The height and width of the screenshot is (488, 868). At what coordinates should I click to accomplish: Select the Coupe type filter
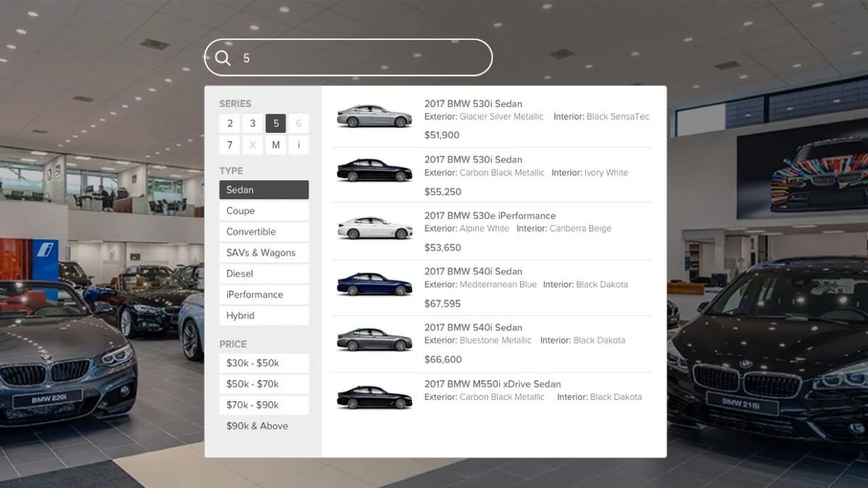263,210
